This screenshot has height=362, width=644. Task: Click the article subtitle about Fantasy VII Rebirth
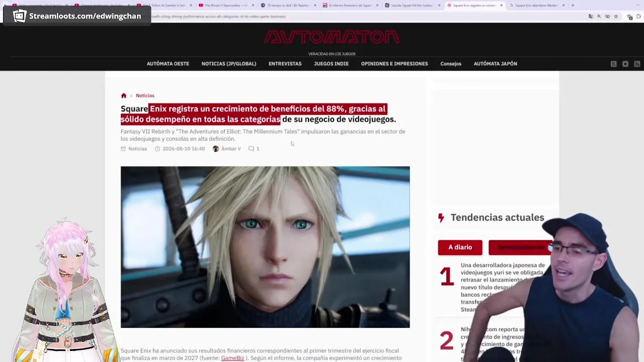[x=263, y=135]
